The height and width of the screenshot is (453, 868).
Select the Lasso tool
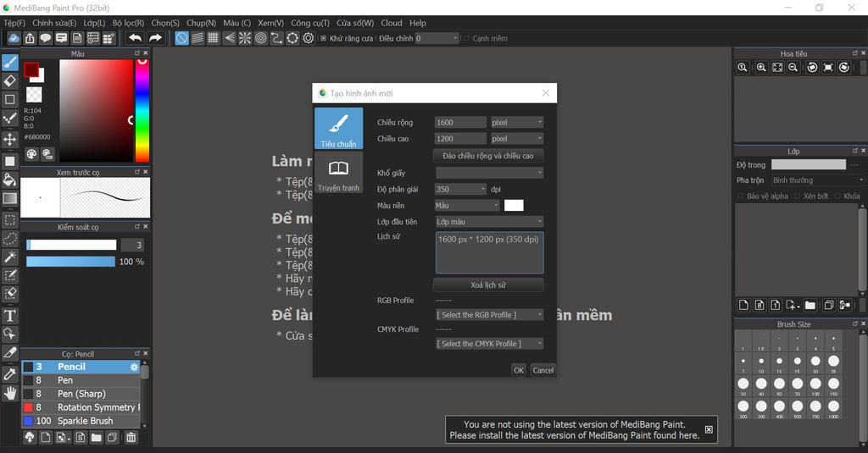10,239
